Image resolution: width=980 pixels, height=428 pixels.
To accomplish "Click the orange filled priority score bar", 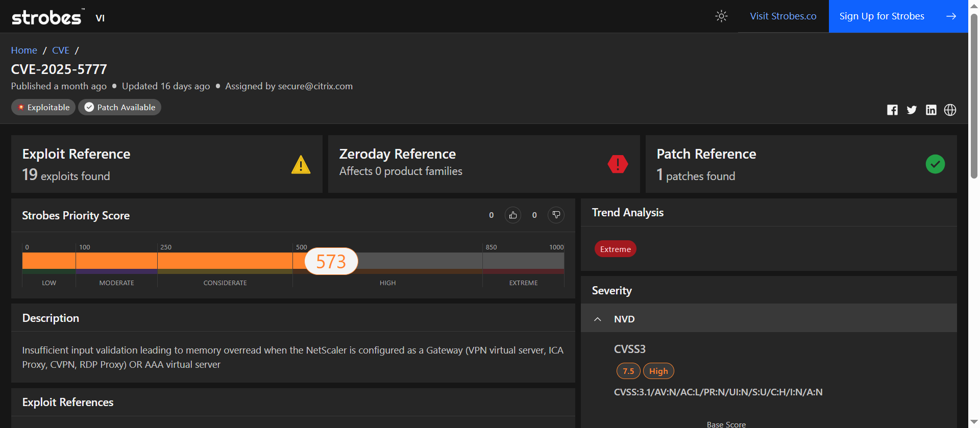I will coord(163,261).
